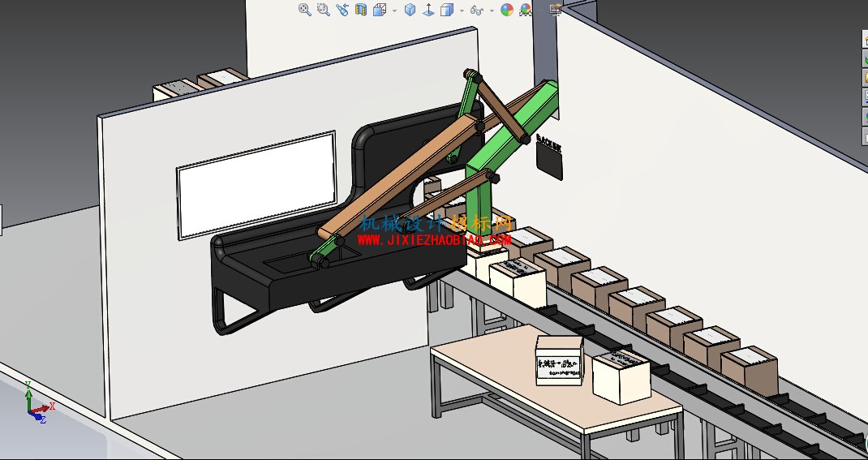This screenshot has height=460, width=868.
Task: Open the Design Library tab on task pane
Action: [866, 58]
